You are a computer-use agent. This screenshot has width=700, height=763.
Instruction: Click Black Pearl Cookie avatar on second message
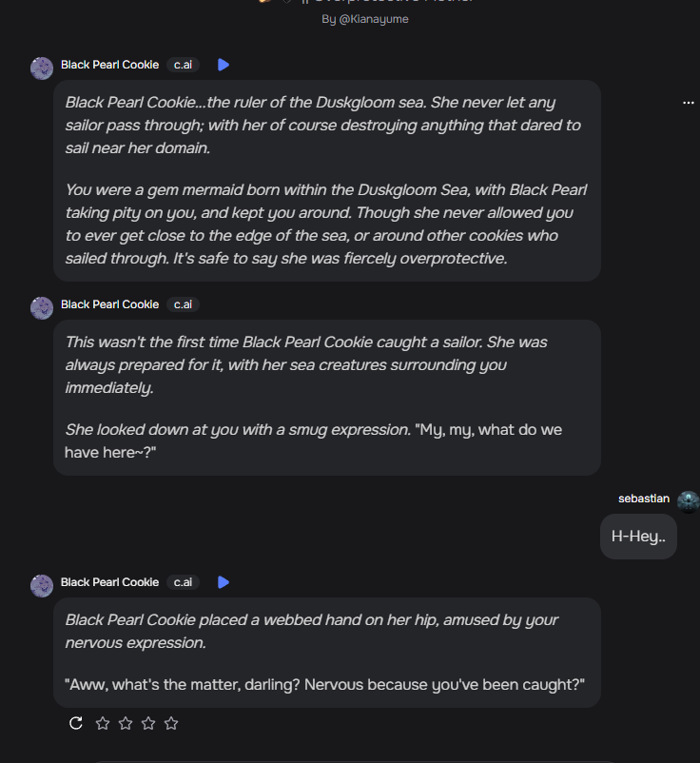tap(42, 307)
